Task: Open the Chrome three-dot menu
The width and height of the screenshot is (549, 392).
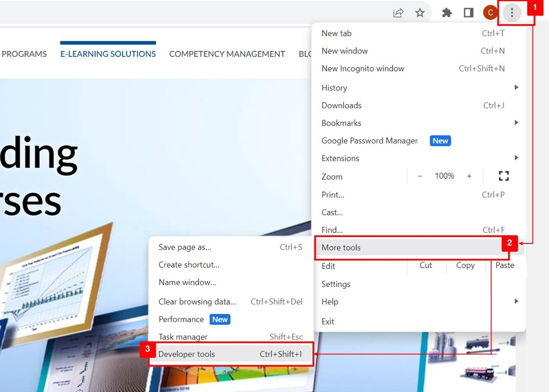Action: [512, 13]
